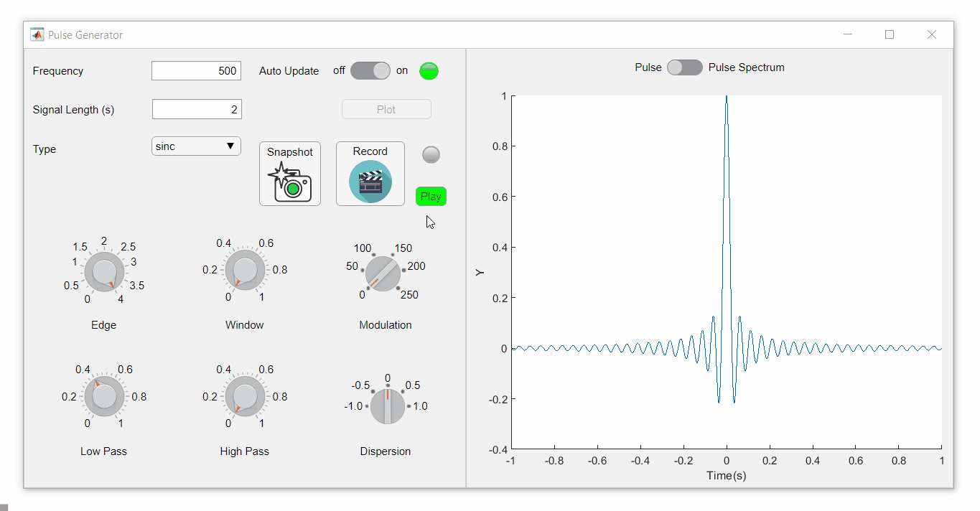This screenshot has width=980, height=511.
Task: Click the High Pass knob
Action: (x=245, y=396)
